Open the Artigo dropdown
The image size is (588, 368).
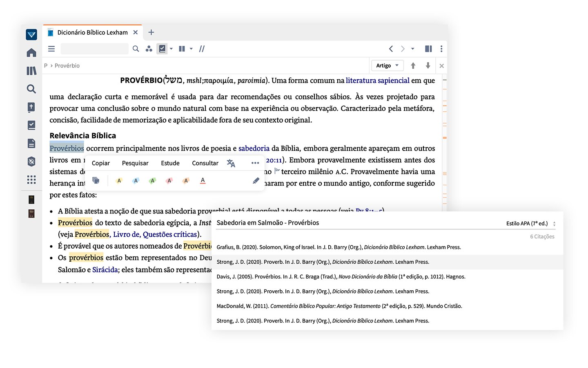pyautogui.click(x=387, y=65)
